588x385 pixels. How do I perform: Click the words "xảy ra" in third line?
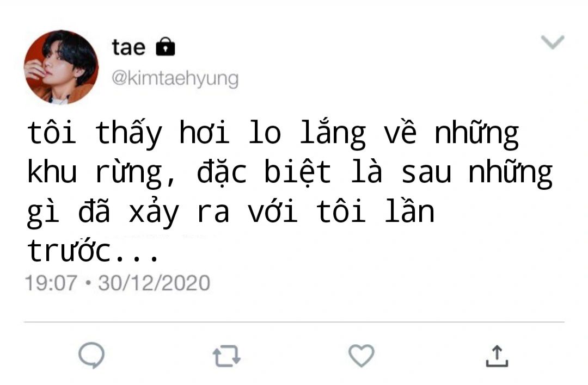pyautogui.click(x=179, y=212)
